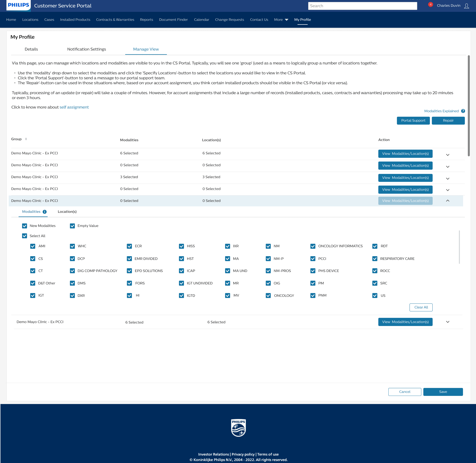Click the info icon beside the Modalities tab
The height and width of the screenshot is (463, 476).
[45, 212]
